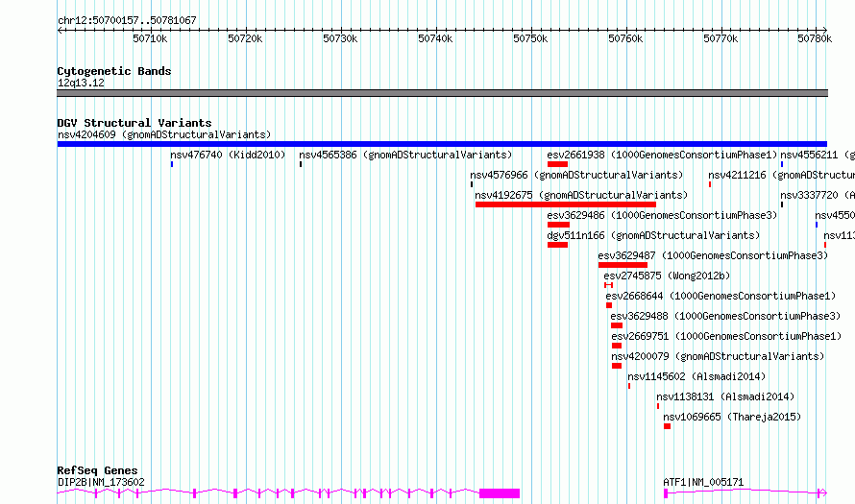Image resolution: width=855 pixels, height=504 pixels.
Task: Click the red bar under esv3629486
Action: click(x=558, y=225)
